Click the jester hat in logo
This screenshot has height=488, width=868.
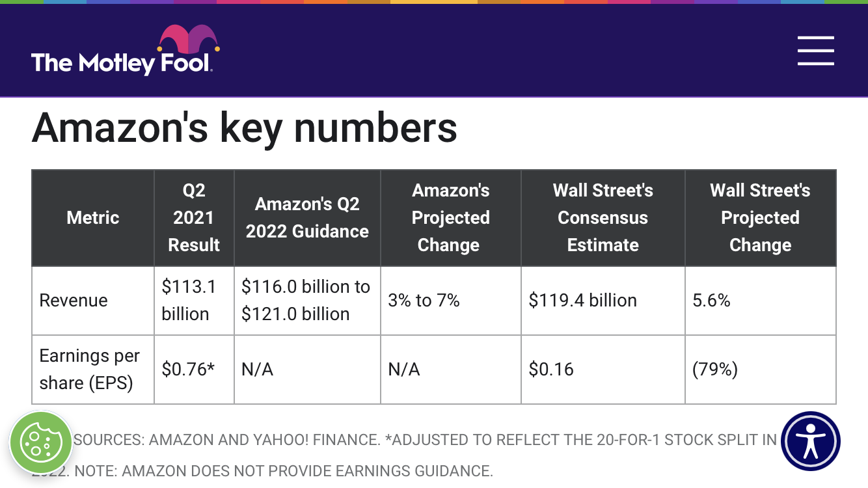click(189, 39)
